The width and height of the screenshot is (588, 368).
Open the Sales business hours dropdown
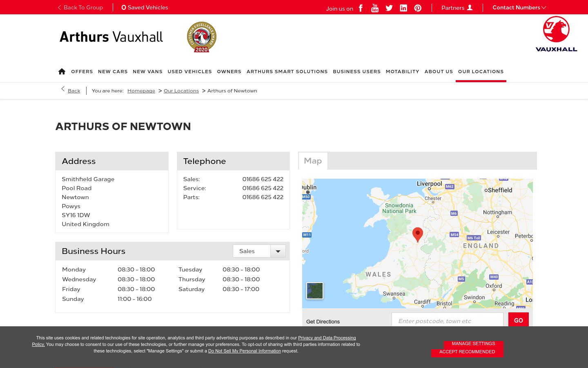(x=259, y=251)
